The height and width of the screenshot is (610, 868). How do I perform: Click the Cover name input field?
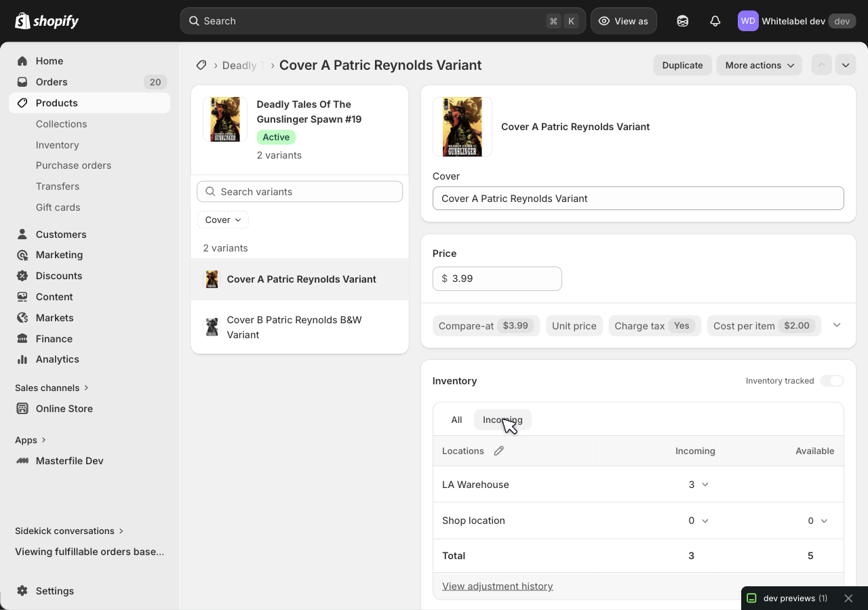click(x=638, y=199)
